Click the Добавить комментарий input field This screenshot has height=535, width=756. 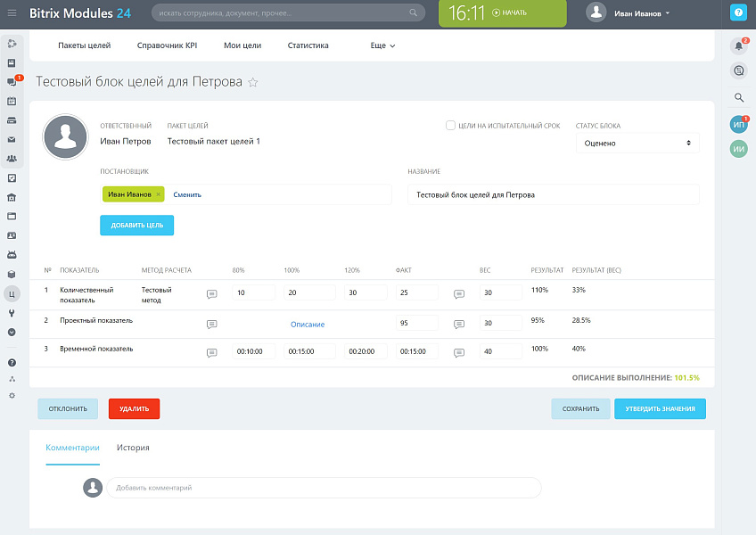324,488
